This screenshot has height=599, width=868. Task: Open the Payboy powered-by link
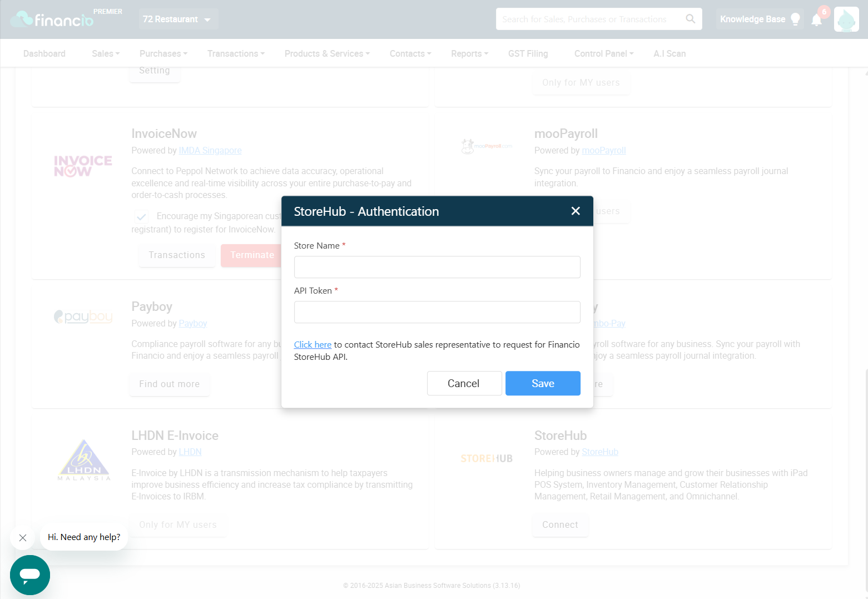click(x=193, y=324)
